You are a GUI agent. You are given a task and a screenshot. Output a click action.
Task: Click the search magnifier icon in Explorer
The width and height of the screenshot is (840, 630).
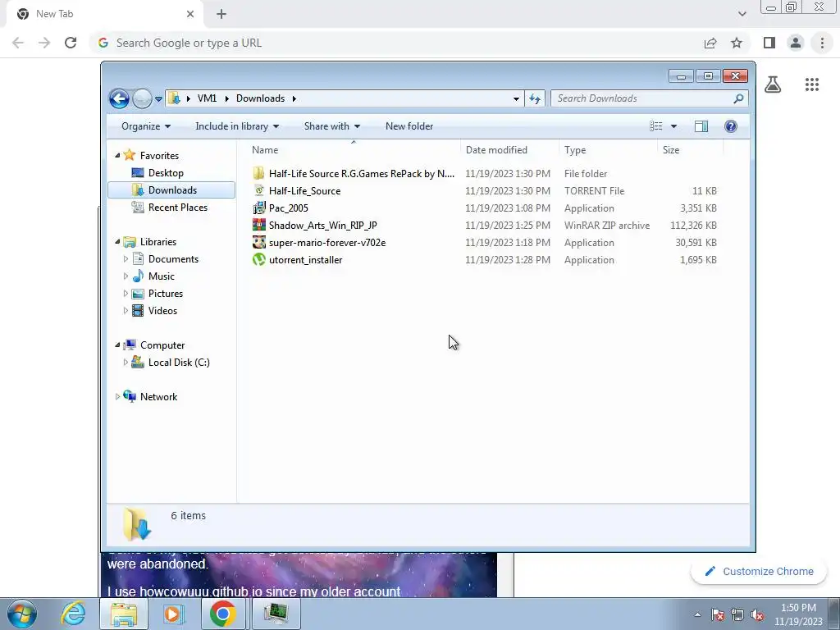click(738, 98)
